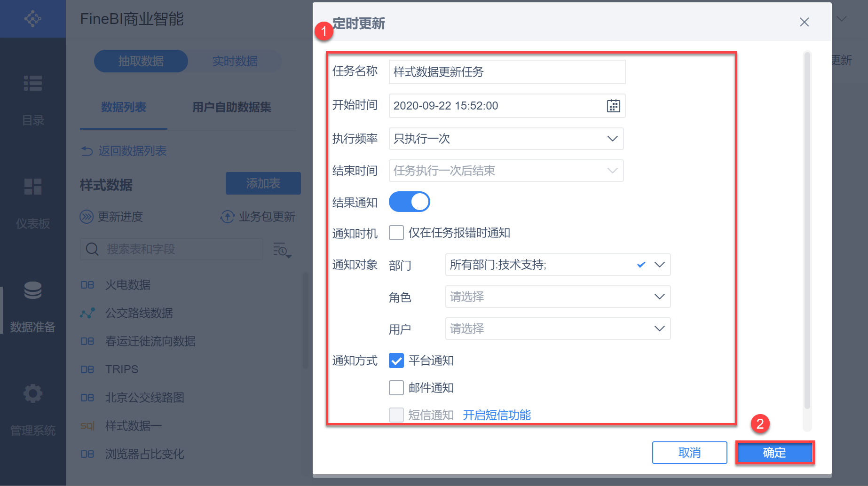This screenshot has height=486, width=868.
Task: Switch to the 抽取数据 tab
Action: [x=141, y=61]
